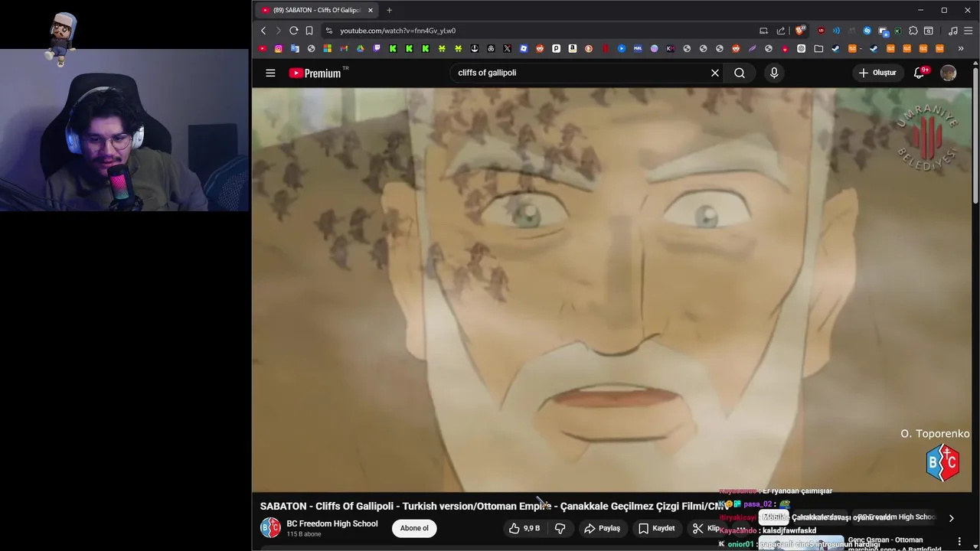
Task: Click the video player to pause
Action: tap(612, 289)
